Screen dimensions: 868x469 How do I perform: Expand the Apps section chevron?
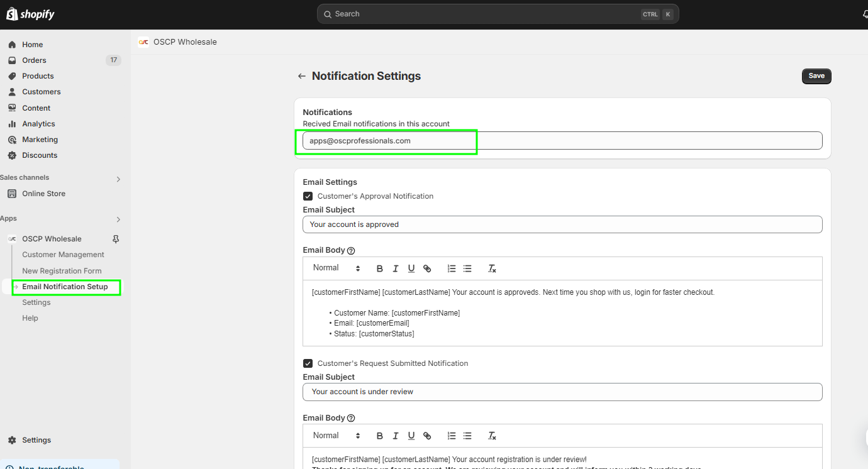(x=118, y=219)
